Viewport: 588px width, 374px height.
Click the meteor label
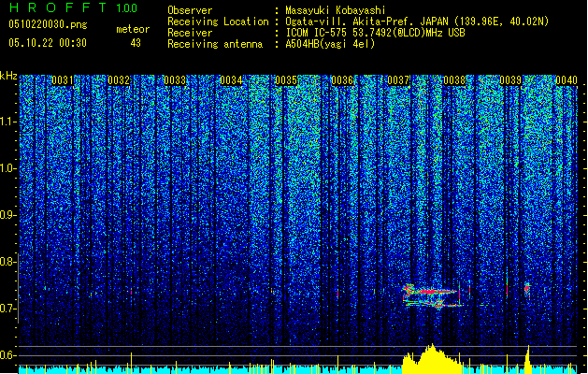(133, 29)
